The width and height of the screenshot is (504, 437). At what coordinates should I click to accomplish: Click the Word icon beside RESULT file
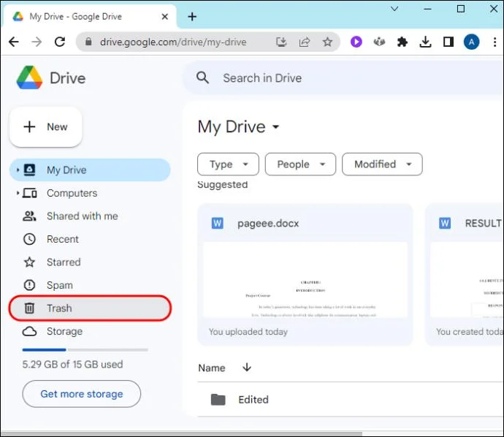tap(445, 223)
